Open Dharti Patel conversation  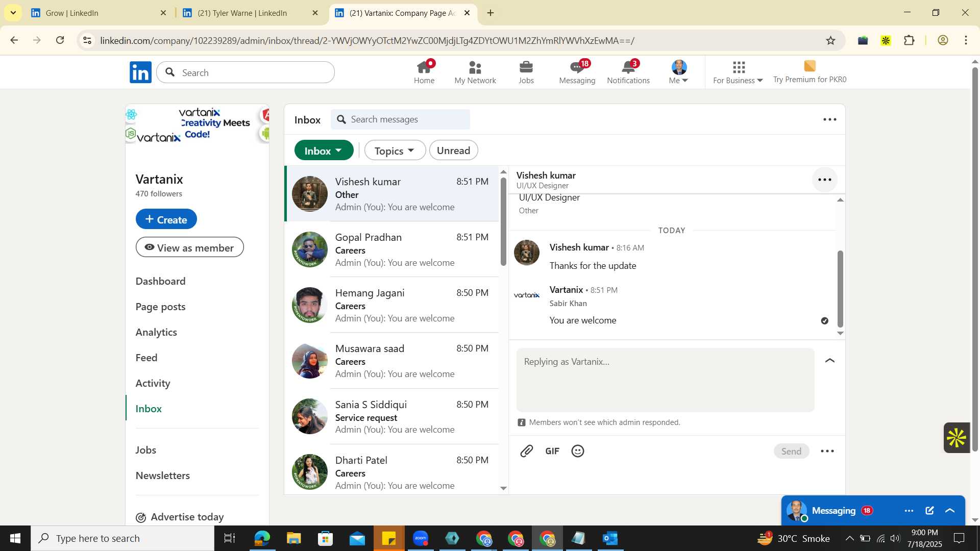[392, 469]
